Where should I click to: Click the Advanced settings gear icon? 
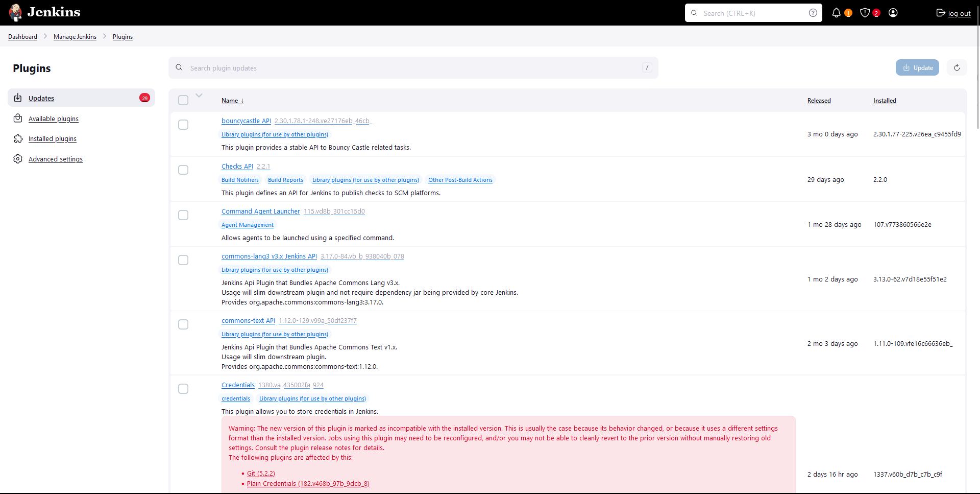[18, 159]
